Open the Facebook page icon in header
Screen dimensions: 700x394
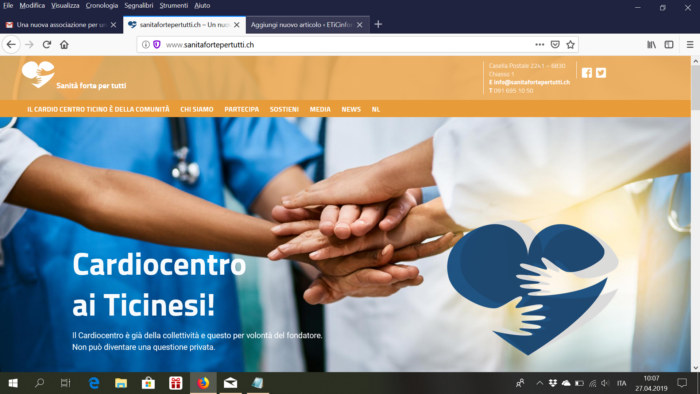coord(587,73)
